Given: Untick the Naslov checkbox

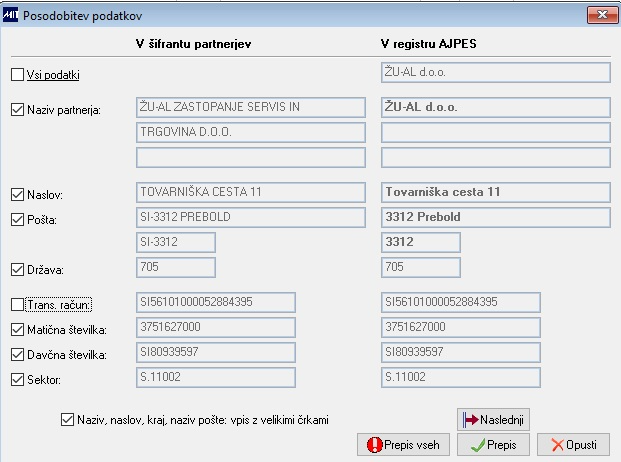Looking at the screenshot, I should point(17,195).
